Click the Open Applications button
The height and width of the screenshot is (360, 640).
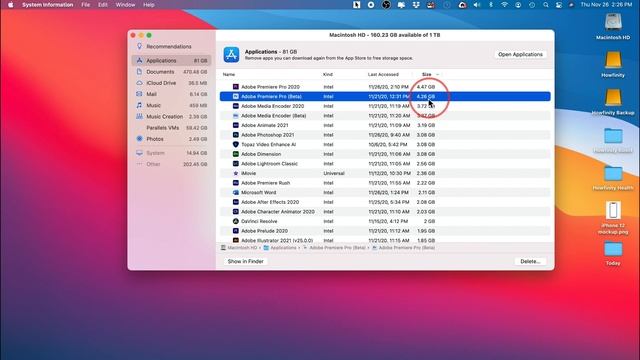point(520,54)
